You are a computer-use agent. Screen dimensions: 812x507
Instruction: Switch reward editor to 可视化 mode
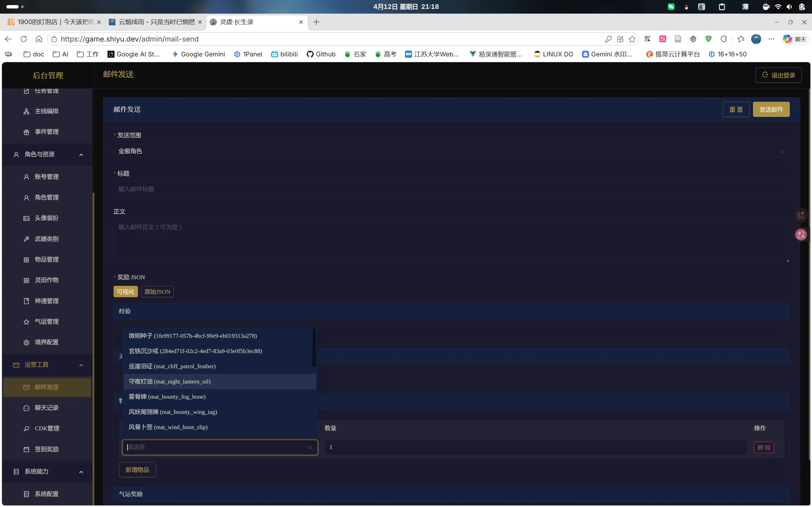click(x=126, y=292)
